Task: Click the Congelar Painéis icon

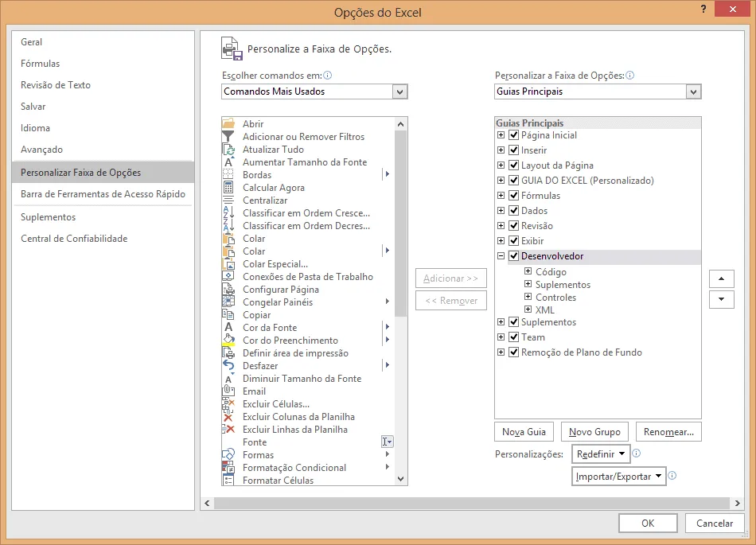Action: pyautogui.click(x=228, y=302)
